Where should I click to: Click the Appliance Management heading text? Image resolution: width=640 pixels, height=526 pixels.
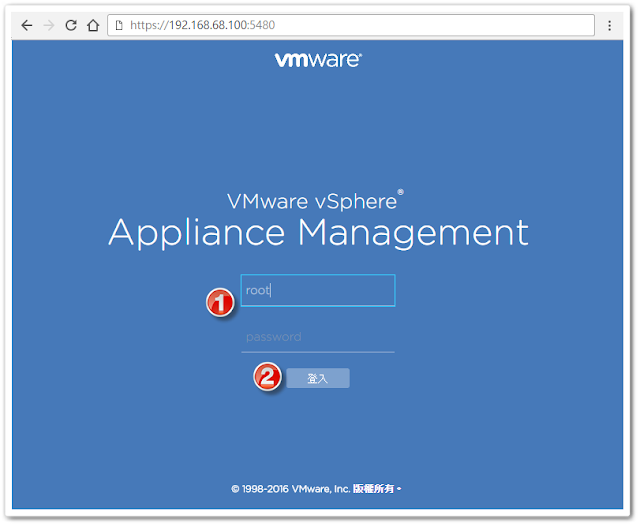[318, 233]
